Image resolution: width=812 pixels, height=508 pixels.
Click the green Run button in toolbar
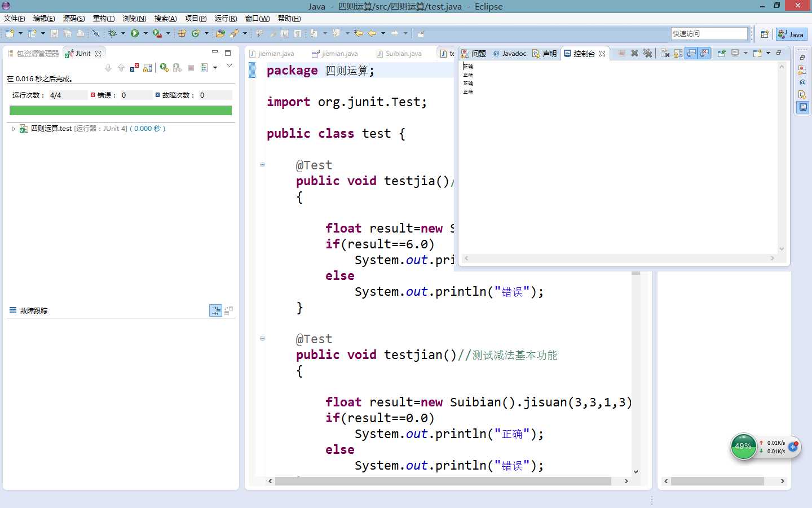click(135, 33)
